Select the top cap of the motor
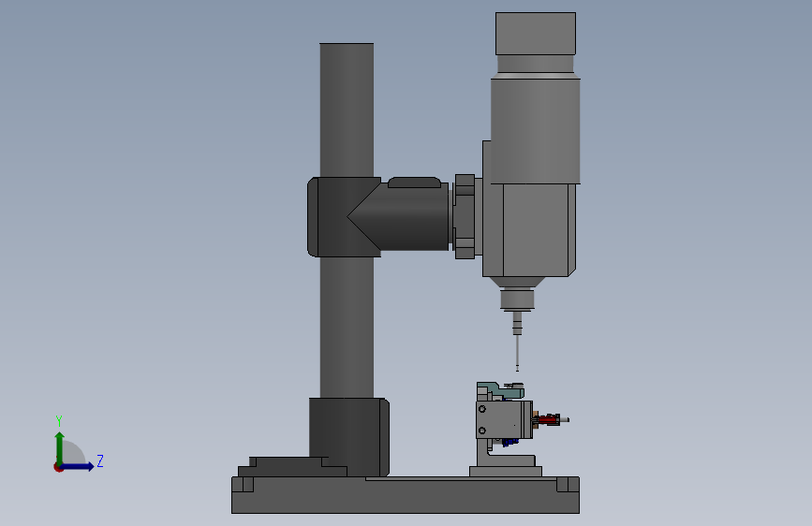This screenshot has height=526, width=812. pos(536,34)
